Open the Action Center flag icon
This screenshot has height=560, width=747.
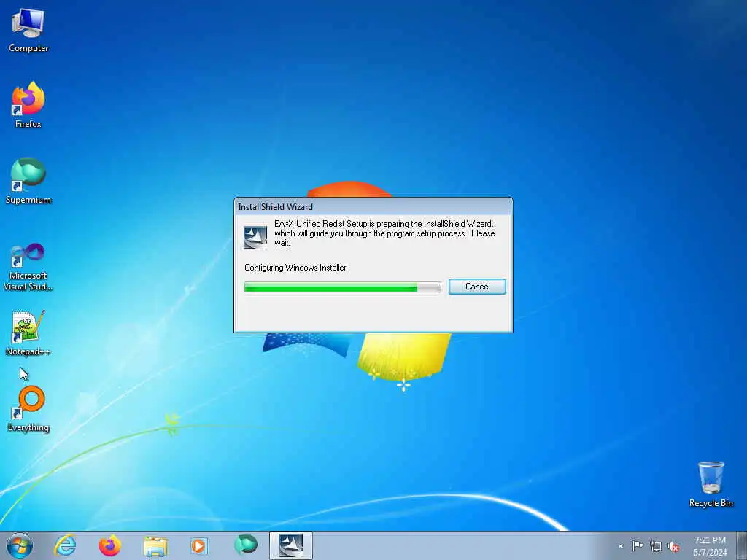pos(638,545)
